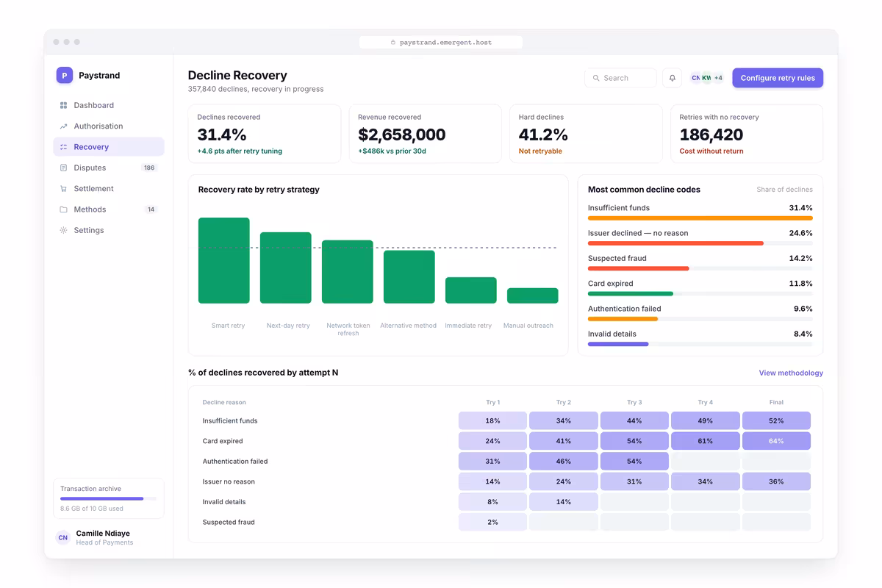Click 'Share of declines' label
The width and height of the screenshot is (882, 588).
pos(784,190)
